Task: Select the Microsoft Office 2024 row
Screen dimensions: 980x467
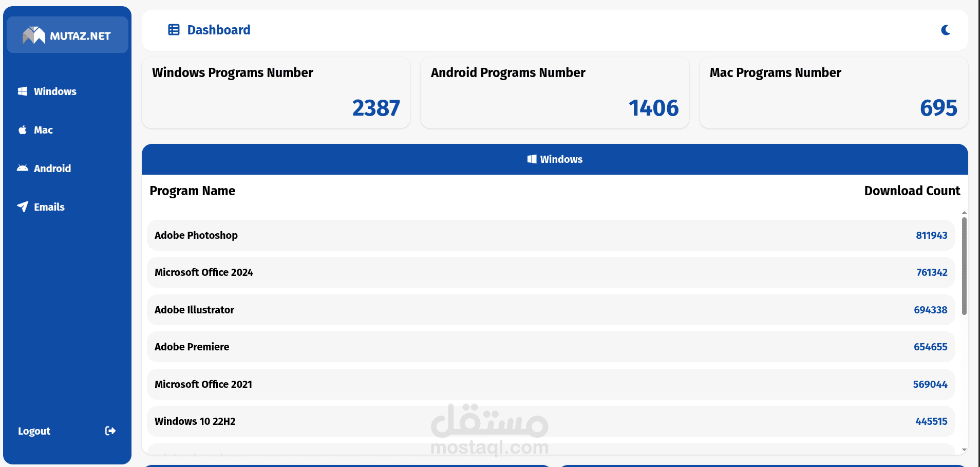Action: 551,272
